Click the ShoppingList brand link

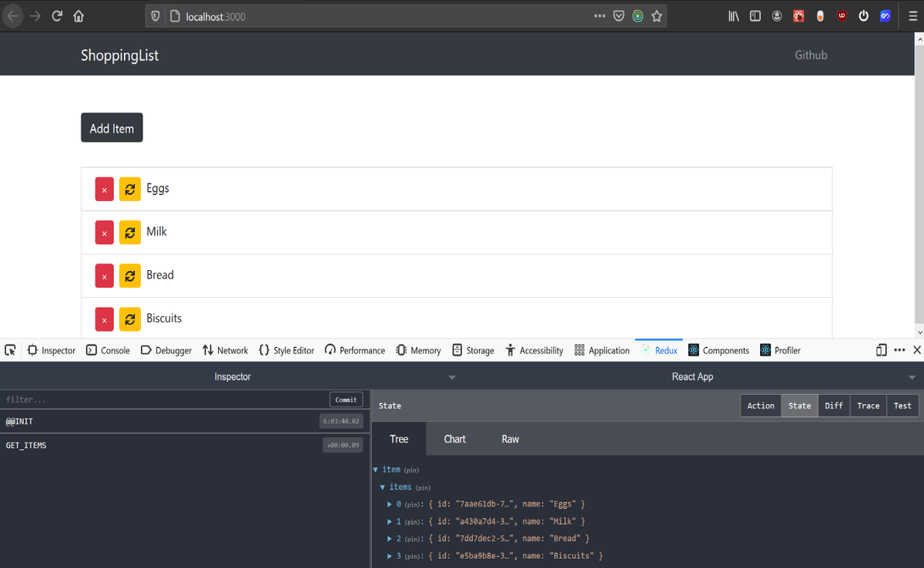(120, 55)
